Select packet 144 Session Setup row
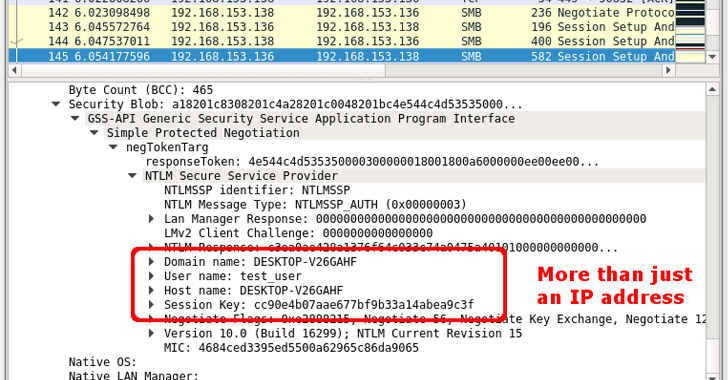 (x=341, y=41)
